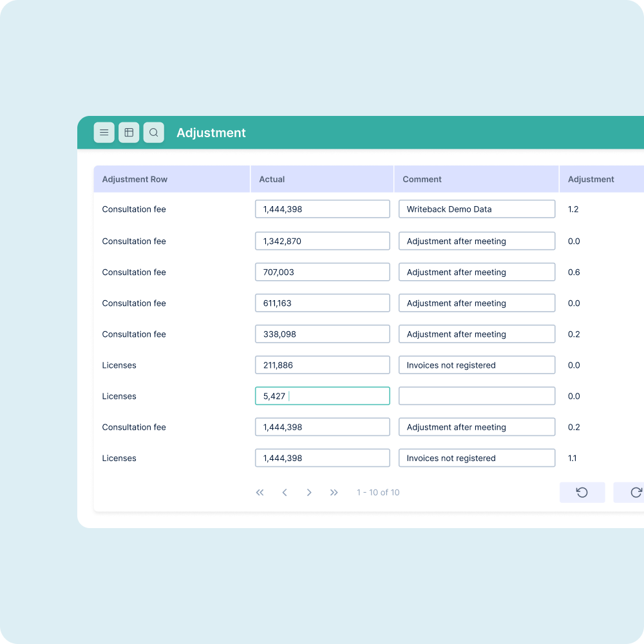
Task: Click Actual field showing 1,342,870
Action: click(322, 241)
